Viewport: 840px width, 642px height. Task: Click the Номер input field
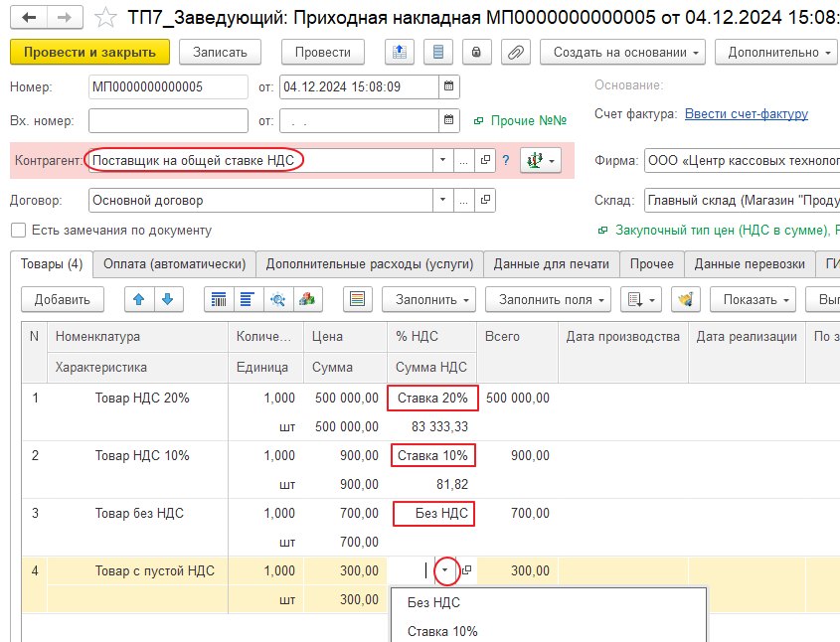click(168, 86)
